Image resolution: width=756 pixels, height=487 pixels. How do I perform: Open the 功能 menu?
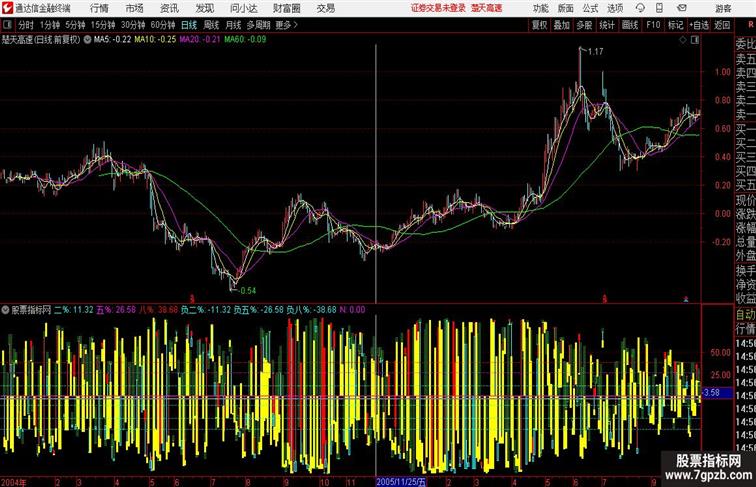click(x=540, y=8)
